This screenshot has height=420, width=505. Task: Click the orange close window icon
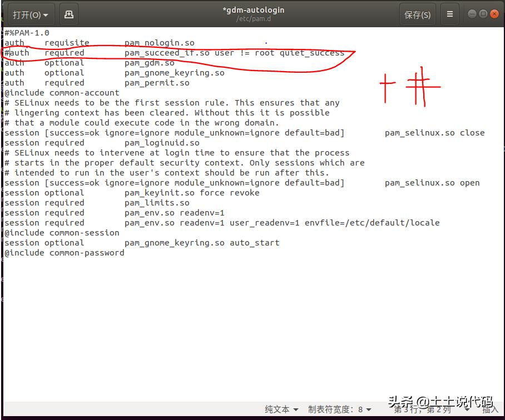[494, 13]
